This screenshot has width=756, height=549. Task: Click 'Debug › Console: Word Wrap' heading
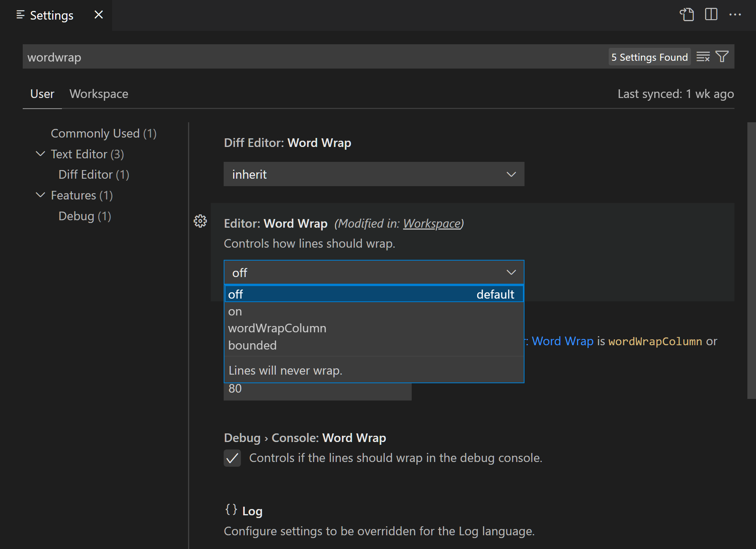305,438
